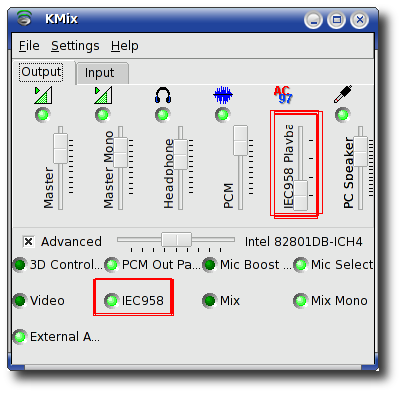Click the PC Speaker plug icon
The image size is (402, 394).
click(x=343, y=94)
